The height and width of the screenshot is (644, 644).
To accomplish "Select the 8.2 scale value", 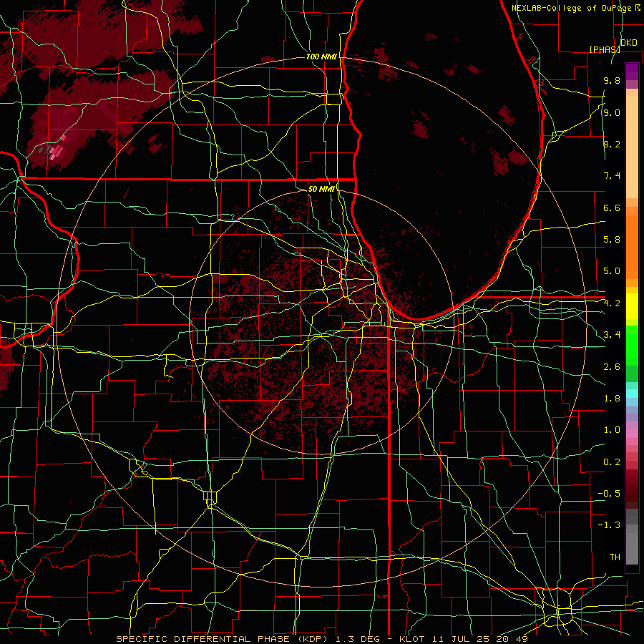I will coord(612,144).
